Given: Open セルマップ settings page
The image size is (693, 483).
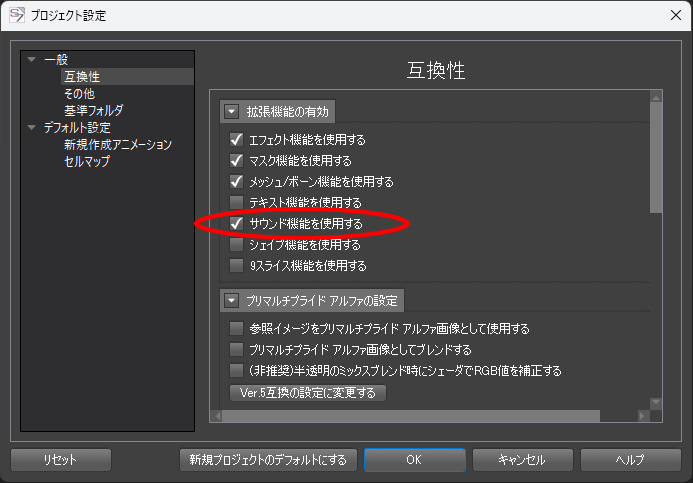Looking at the screenshot, I should click(87, 161).
